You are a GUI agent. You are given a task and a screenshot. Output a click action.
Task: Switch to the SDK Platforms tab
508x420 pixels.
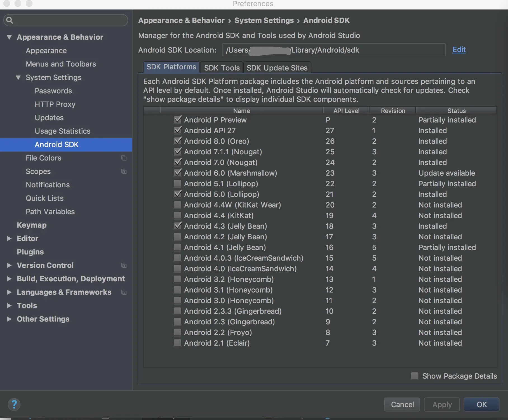(171, 67)
